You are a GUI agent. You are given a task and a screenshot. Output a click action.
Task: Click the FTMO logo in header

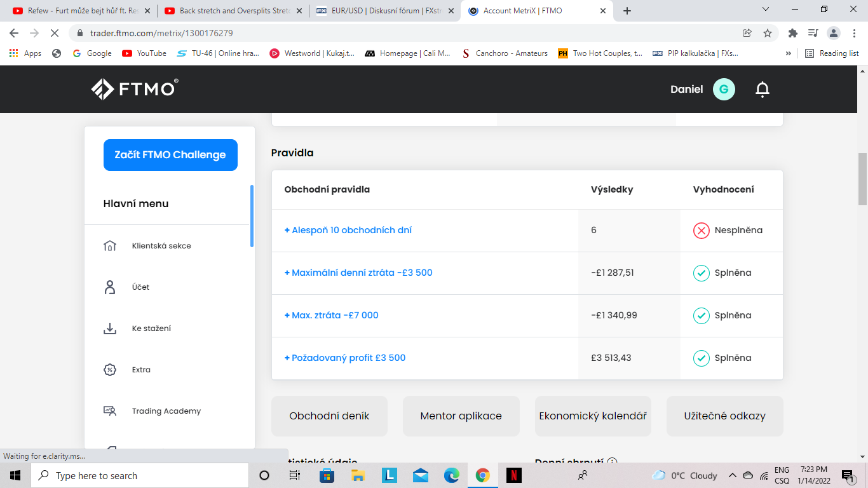[x=134, y=89]
